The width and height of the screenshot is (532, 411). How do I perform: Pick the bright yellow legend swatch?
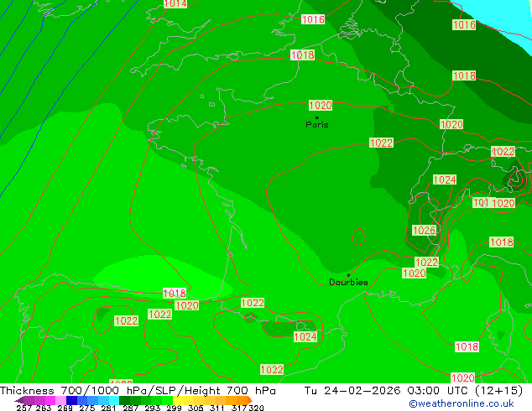tap(178, 400)
